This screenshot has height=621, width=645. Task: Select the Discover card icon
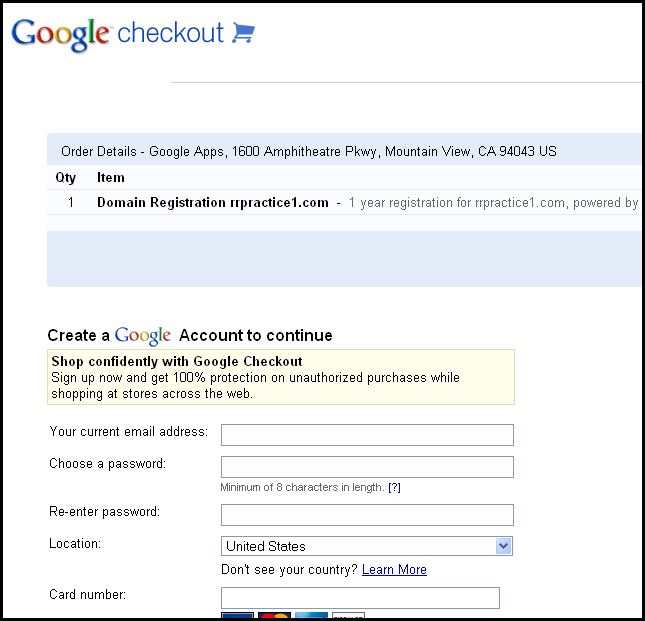[x=348, y=616]
